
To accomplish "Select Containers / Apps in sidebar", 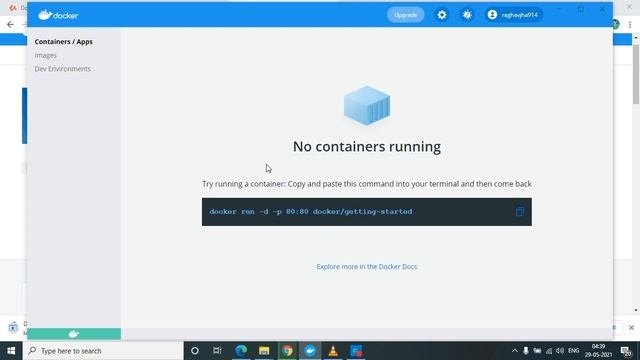I will [64, 42].
